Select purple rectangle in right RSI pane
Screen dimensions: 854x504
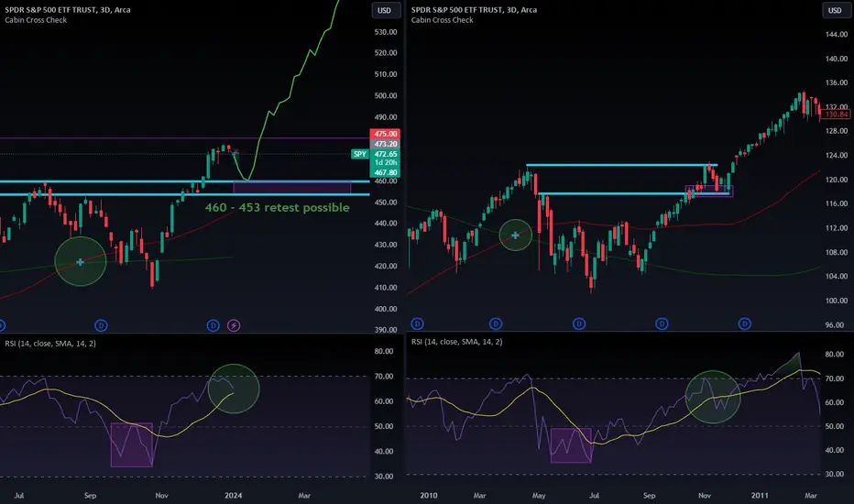571,445
